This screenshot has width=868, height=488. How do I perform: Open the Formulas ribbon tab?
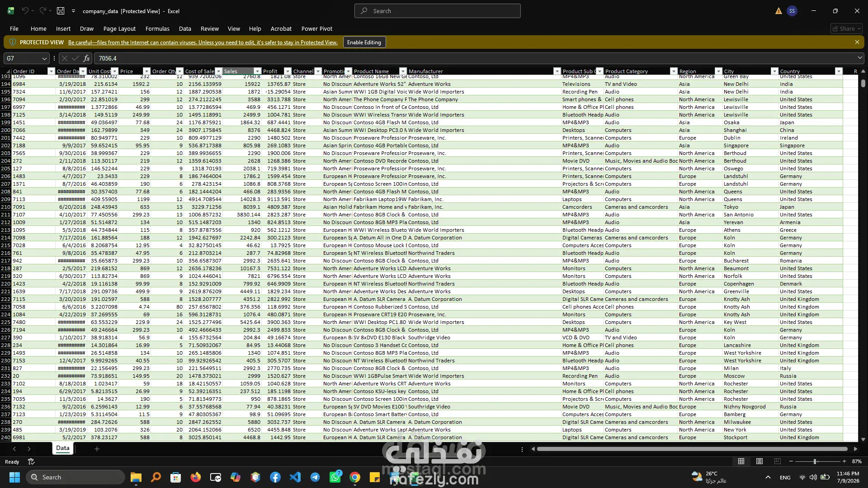point(157,28)
